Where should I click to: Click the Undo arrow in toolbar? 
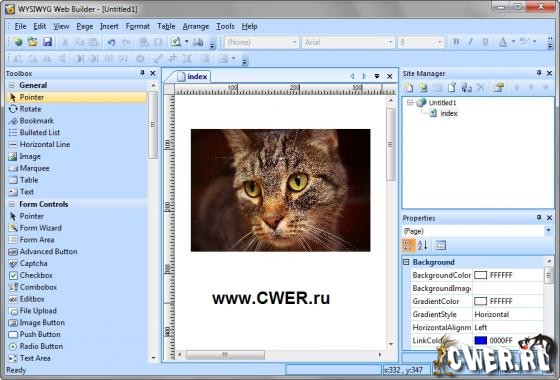coord(111,42)
